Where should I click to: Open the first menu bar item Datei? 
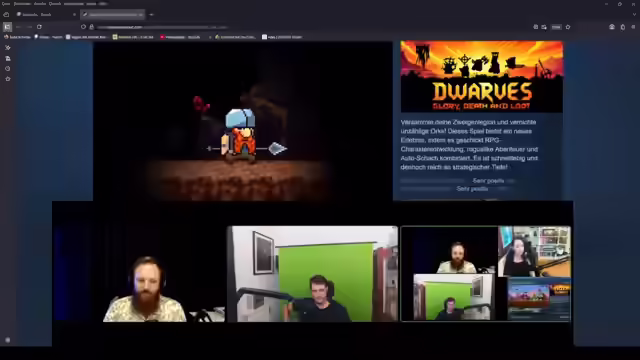point(6,4)
